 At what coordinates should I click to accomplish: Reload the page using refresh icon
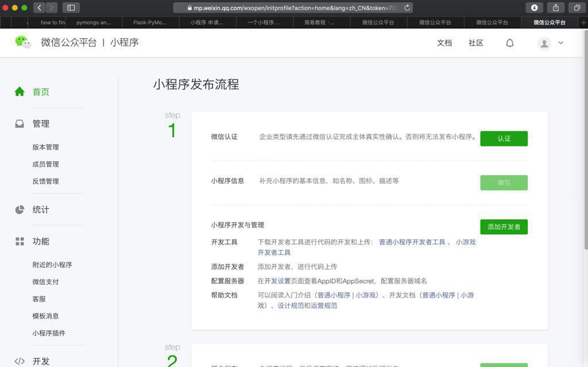(x=407, y=7)
